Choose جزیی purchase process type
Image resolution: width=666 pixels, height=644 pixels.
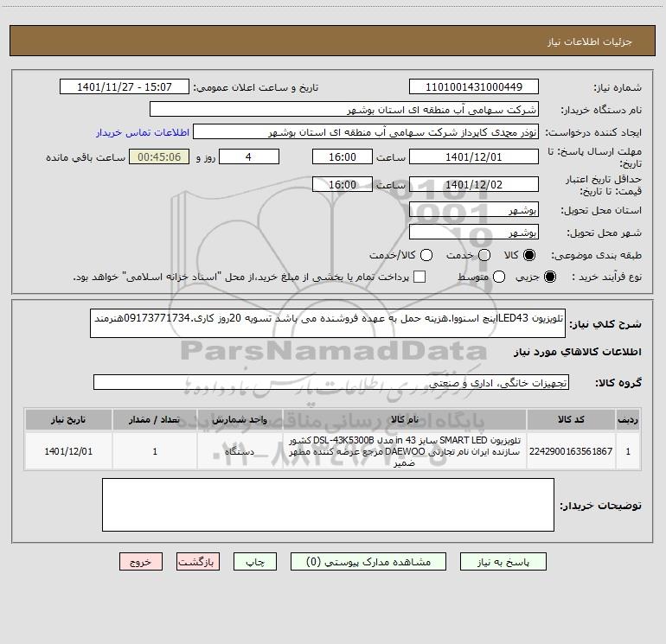tap(549, 277)
